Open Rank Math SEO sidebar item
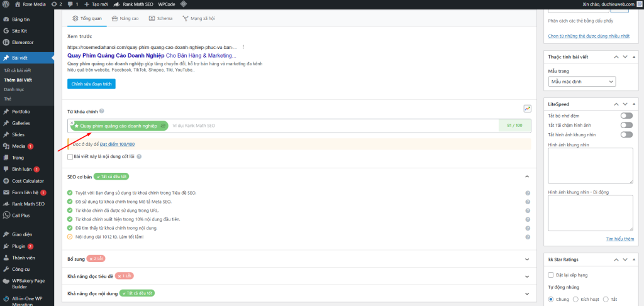Screen dimensions: 644x306 click(x=28, y=204)
